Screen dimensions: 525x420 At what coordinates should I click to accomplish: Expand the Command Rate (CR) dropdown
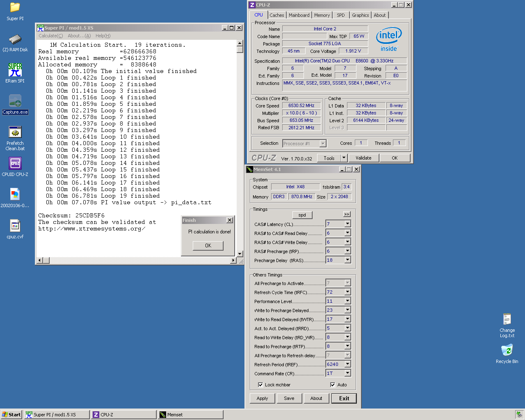(x=347, y=373)
